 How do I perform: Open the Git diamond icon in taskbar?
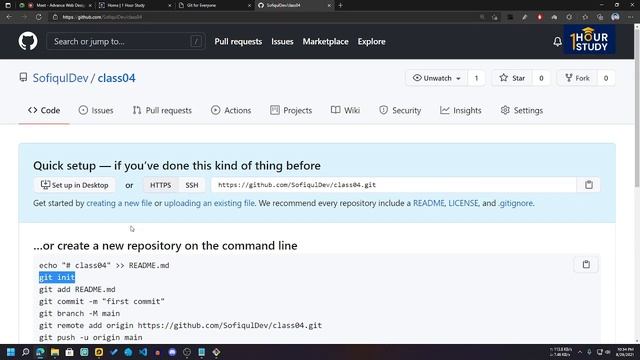click(216, 352)
